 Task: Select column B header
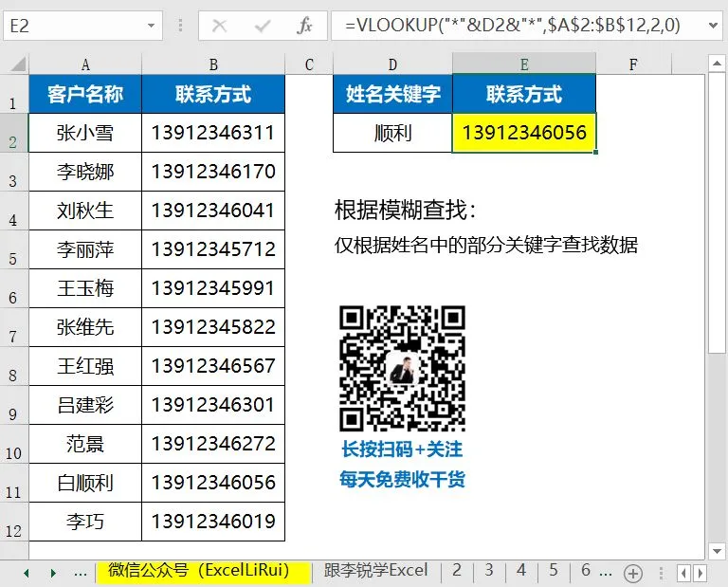tap(213, 64)
